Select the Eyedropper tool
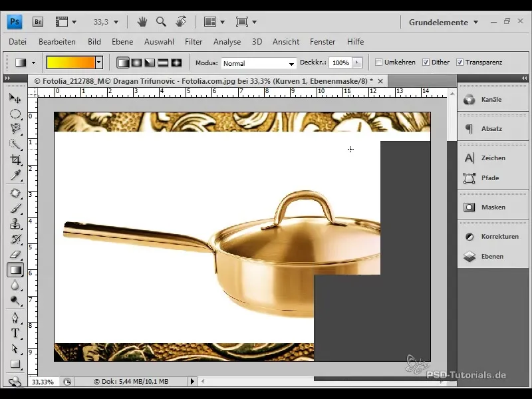This screenshot has width=532, height=399. pos(15,175)
